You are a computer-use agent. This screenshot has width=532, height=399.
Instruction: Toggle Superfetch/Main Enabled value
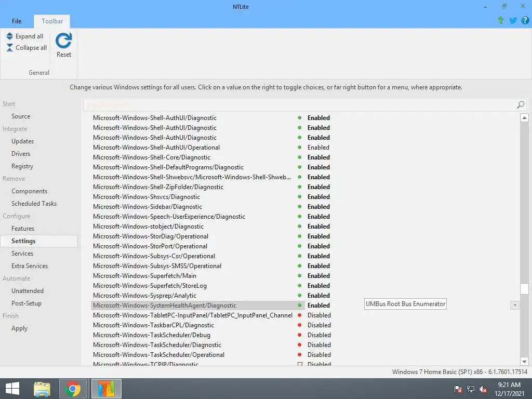point(318,275)
